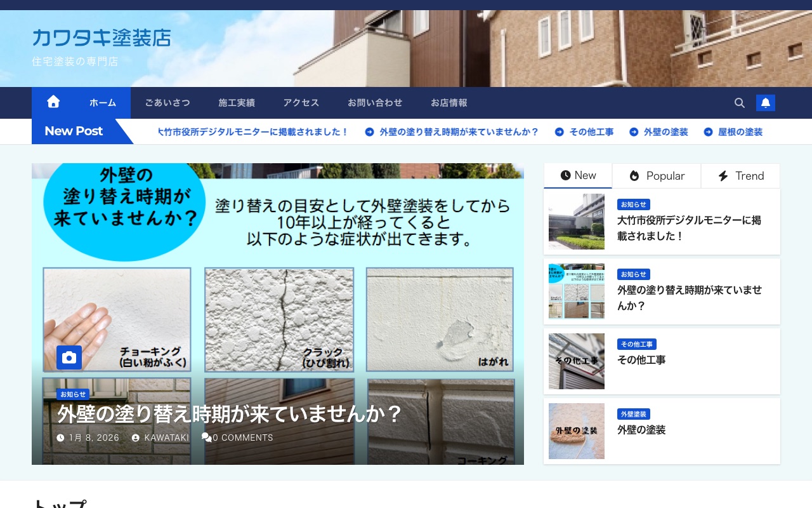Open featured post title 外壁の塗り替え時期

(x=230, y=414)
